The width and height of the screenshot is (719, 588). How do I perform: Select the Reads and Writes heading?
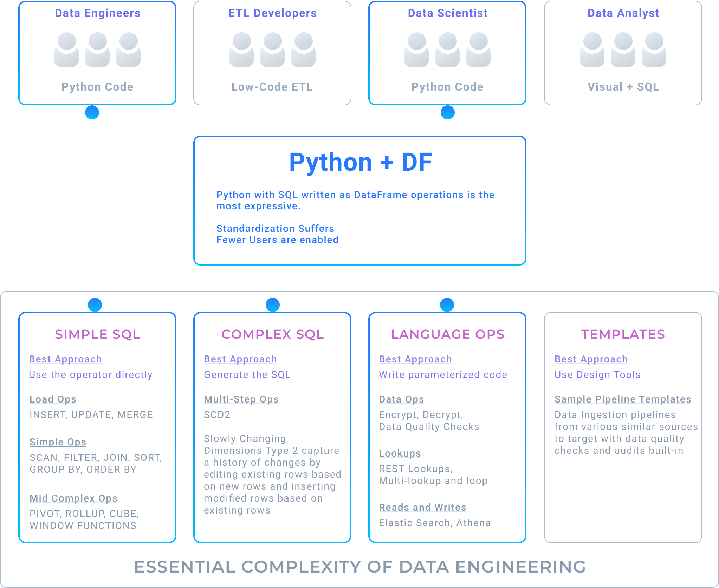click(422, 507)
